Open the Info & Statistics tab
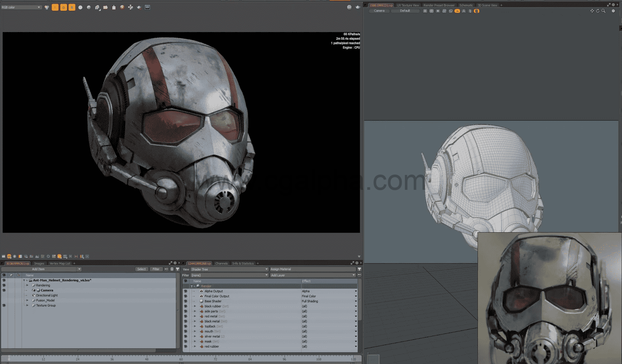 pyautogui.click(x=243, y=264)
